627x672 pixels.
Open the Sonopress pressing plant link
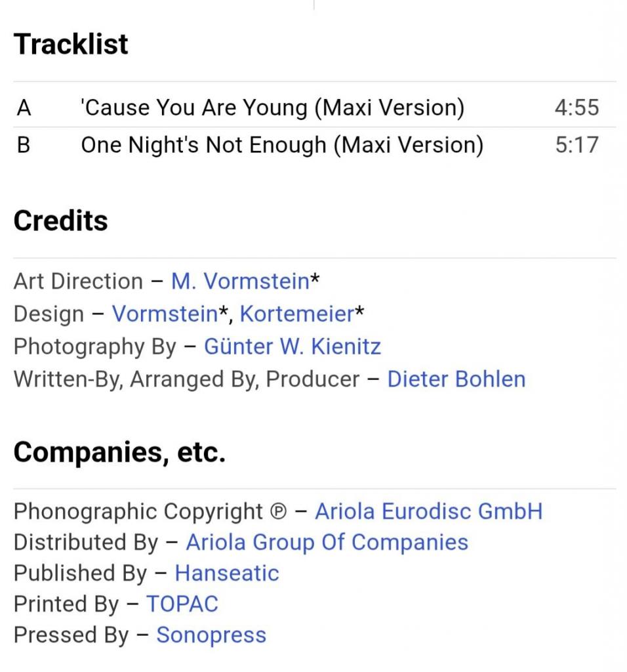click(211, 635)
